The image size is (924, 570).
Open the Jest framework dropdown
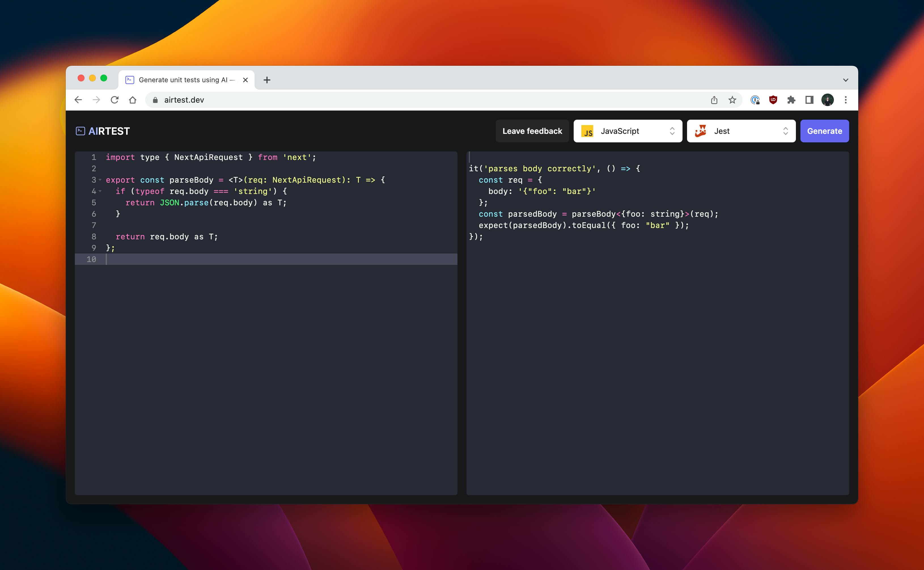(741, 131)
